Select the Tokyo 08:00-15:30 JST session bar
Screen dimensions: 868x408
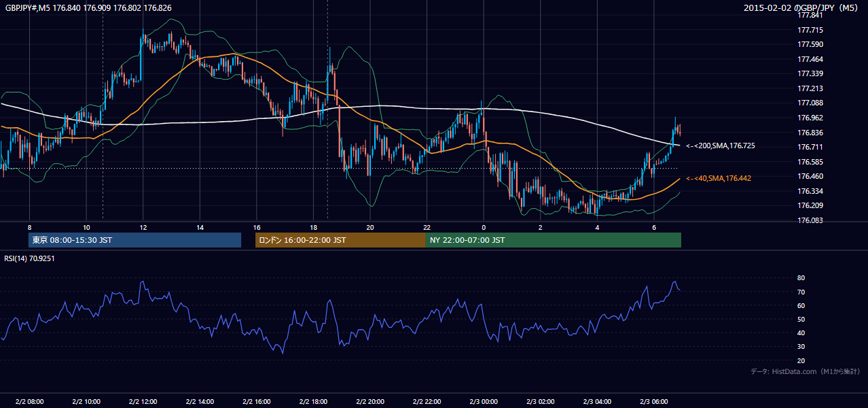(134, 240)
